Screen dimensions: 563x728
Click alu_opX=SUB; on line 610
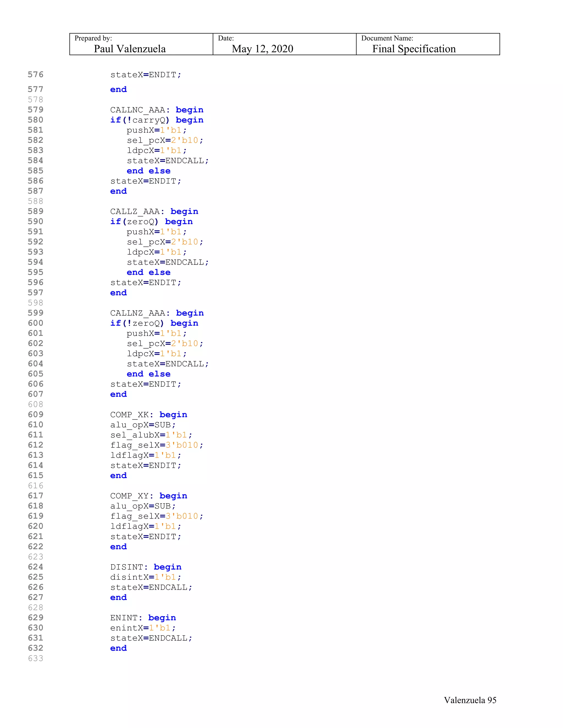click(143, 425)
